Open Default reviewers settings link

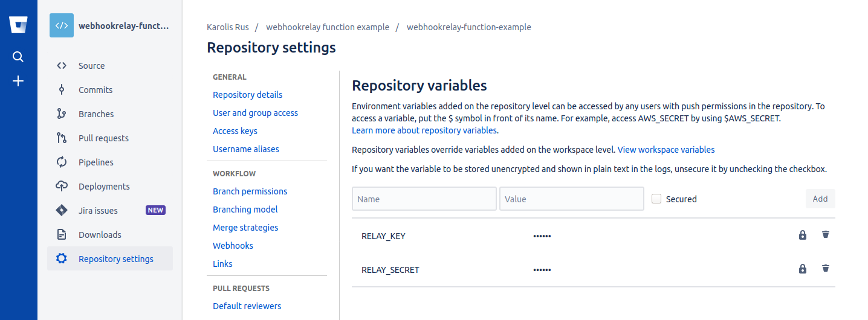[247, 306]
